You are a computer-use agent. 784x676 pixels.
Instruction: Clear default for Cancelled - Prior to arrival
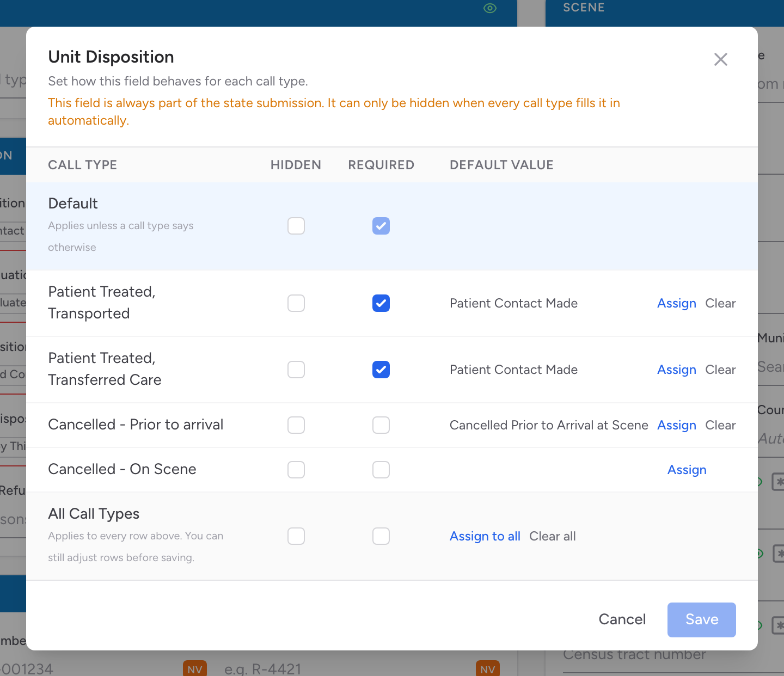[x=720, y=425]
